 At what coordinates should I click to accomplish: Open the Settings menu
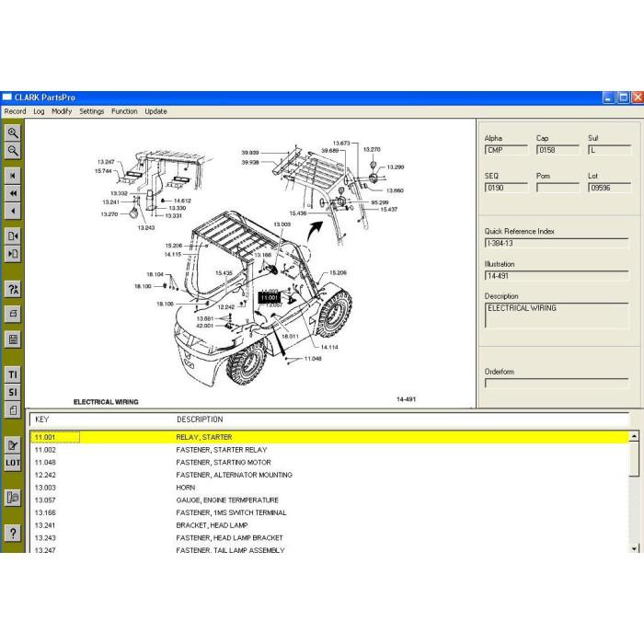coord(92,111)
